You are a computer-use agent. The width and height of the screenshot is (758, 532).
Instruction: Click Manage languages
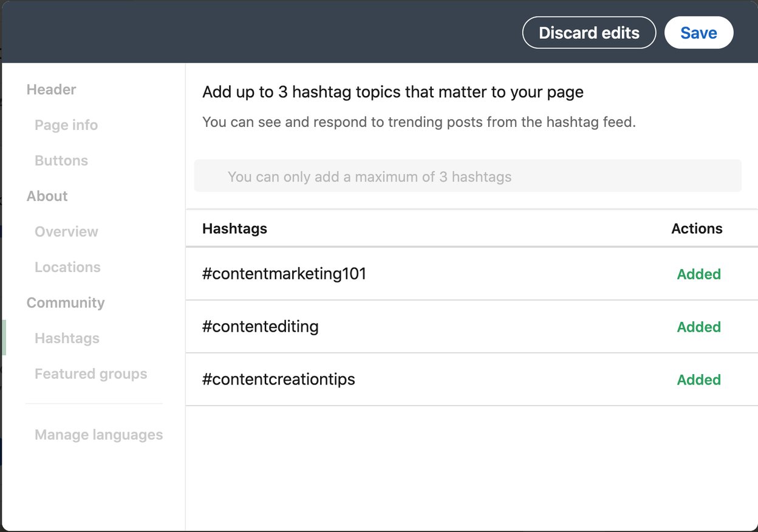tap(98, 435)
